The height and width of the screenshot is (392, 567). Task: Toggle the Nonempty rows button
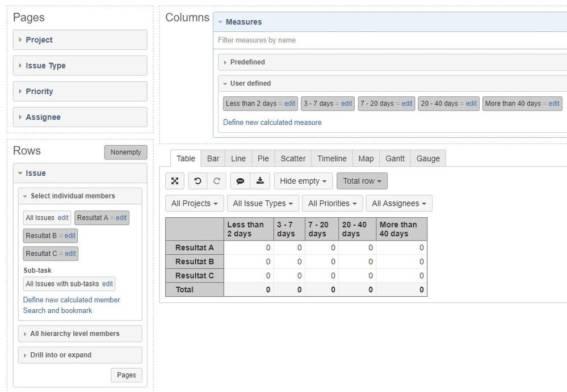click(x=126, y=152)
